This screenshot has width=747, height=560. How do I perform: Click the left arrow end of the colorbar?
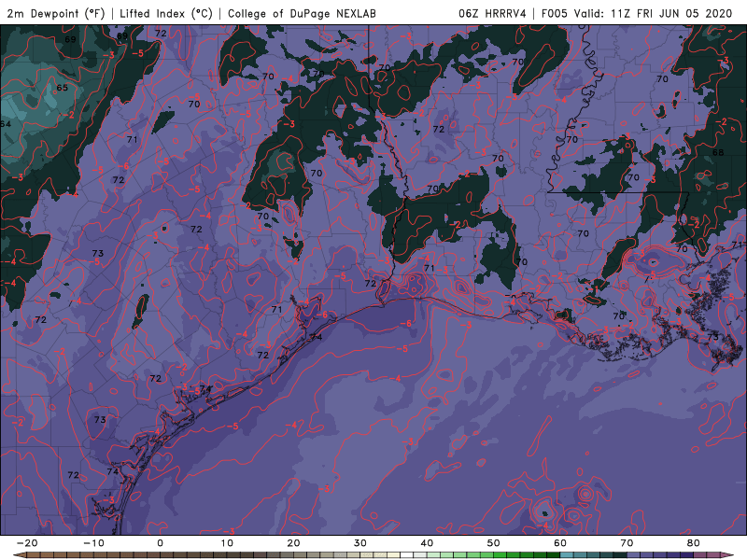tap(19, 555)
